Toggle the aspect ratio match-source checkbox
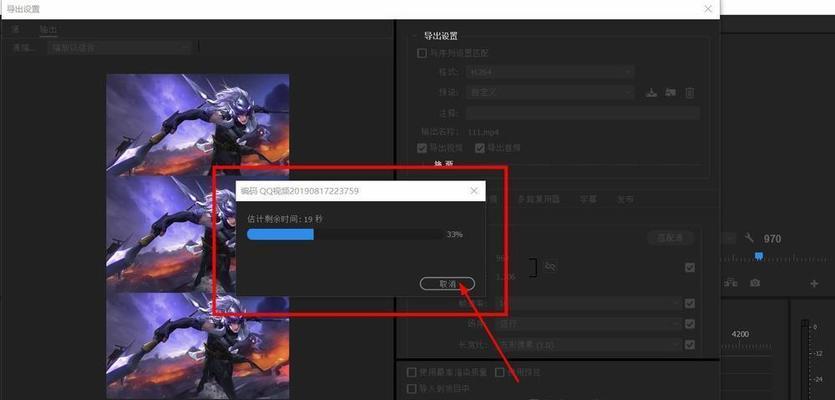Screen dimensions: 835x400 tap(690, 345)
